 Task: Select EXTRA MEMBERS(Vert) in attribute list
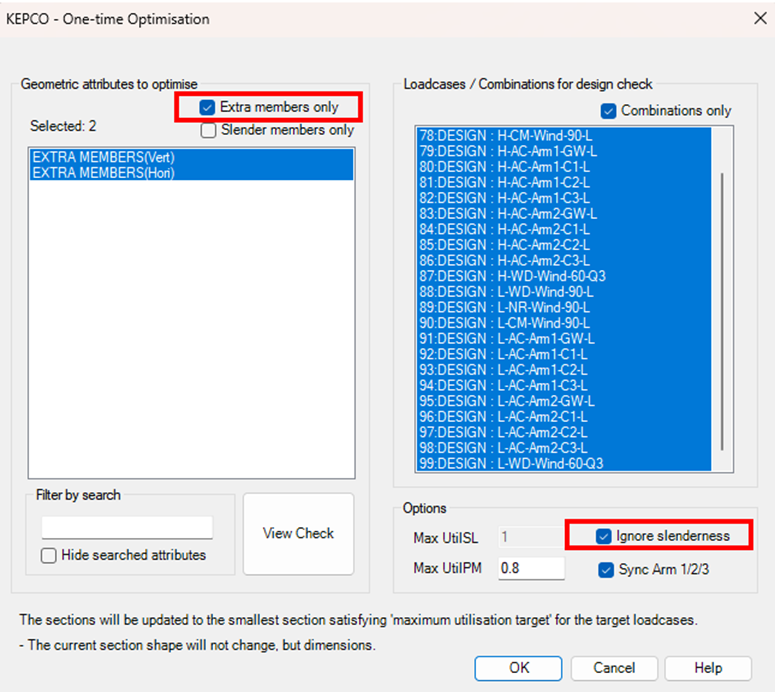pos(110,158)
